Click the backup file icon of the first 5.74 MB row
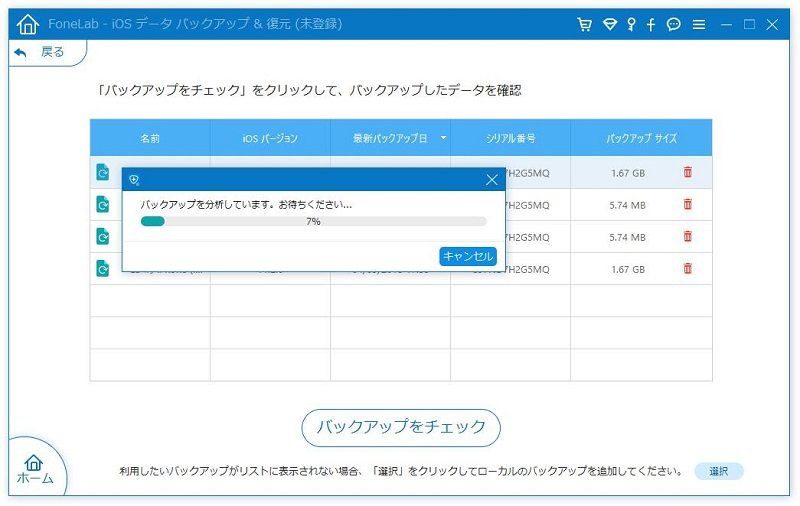800x506 pixels. [103, 204]
